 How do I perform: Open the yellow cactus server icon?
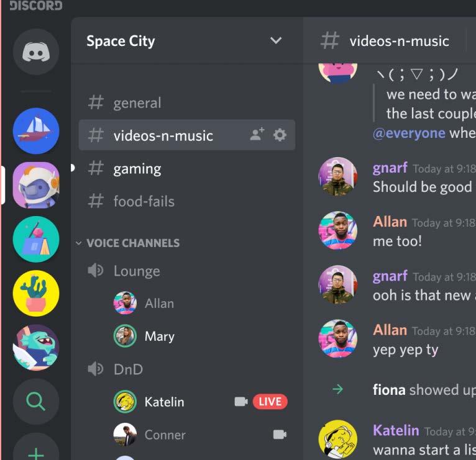36,293
